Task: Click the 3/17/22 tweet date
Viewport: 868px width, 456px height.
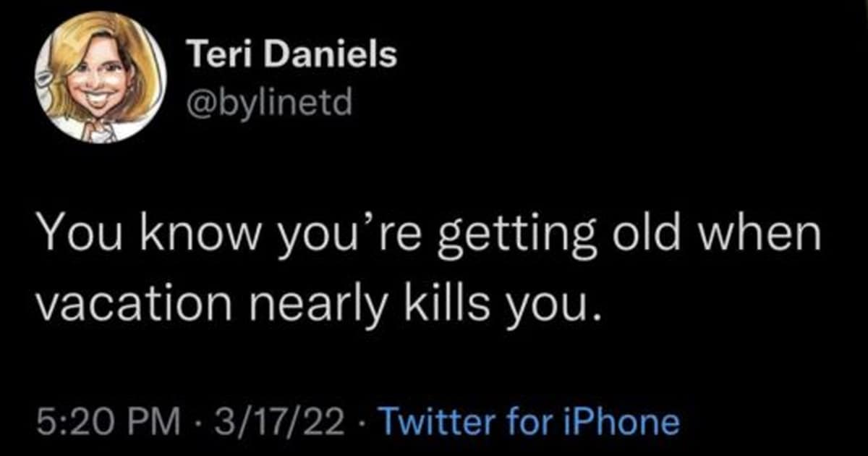Action: pyautogui.click(x=268, y=421)
